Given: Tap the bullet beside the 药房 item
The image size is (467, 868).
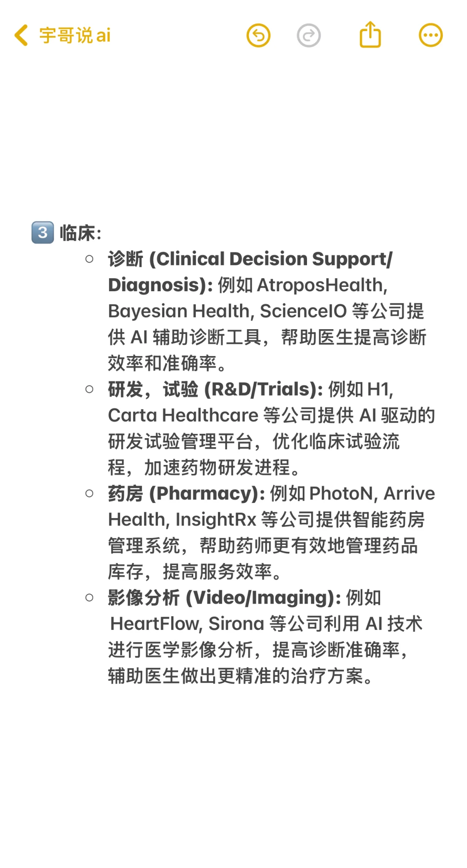Looking at the screenshot, I should (90, 493).
